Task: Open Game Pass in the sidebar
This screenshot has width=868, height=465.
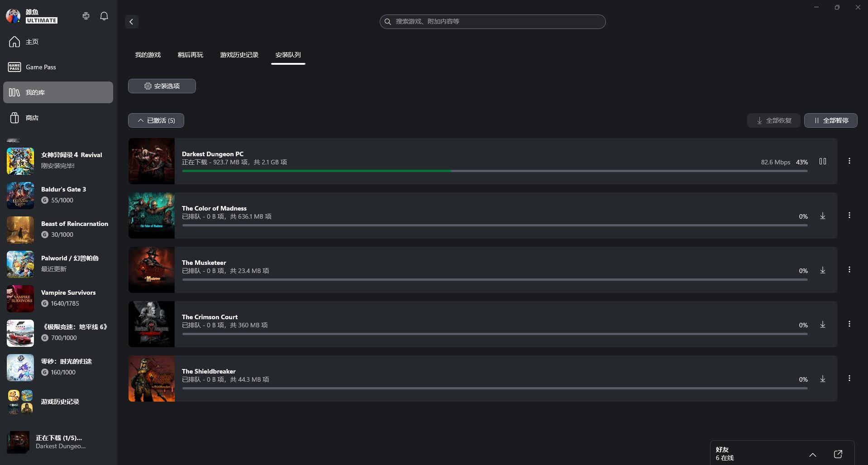Action: click(58, 67)
